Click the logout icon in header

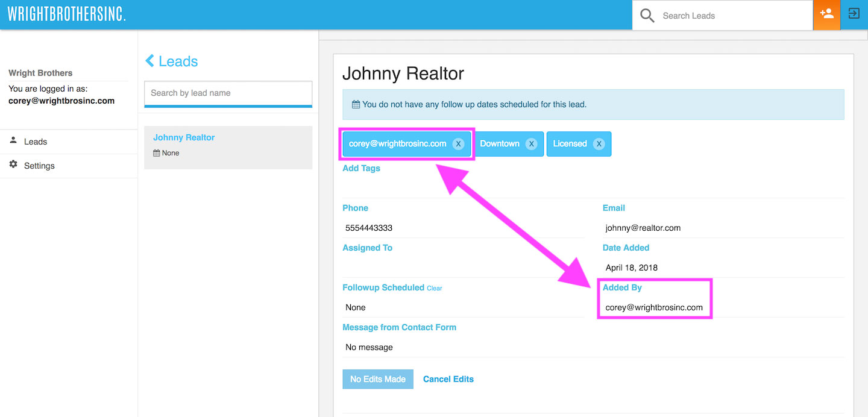pyautogui.click(x=854, y=14)
